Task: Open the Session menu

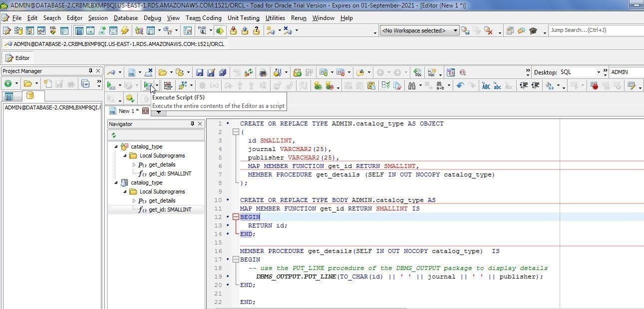Action: 98,17
